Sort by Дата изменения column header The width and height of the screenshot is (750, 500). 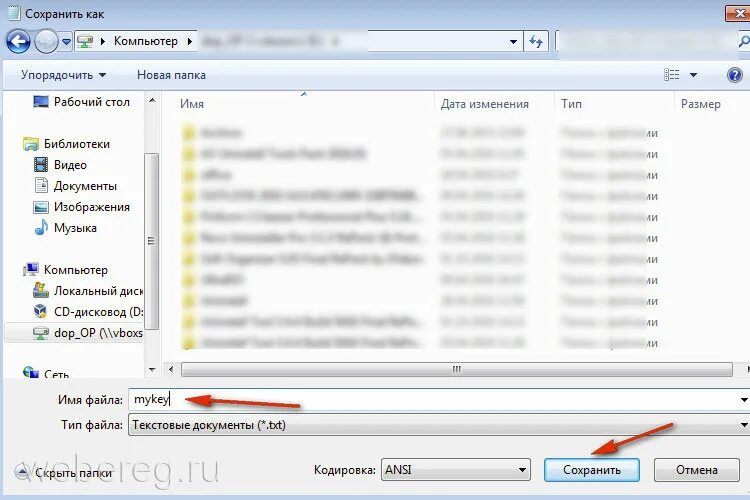(x=485, y=104)
